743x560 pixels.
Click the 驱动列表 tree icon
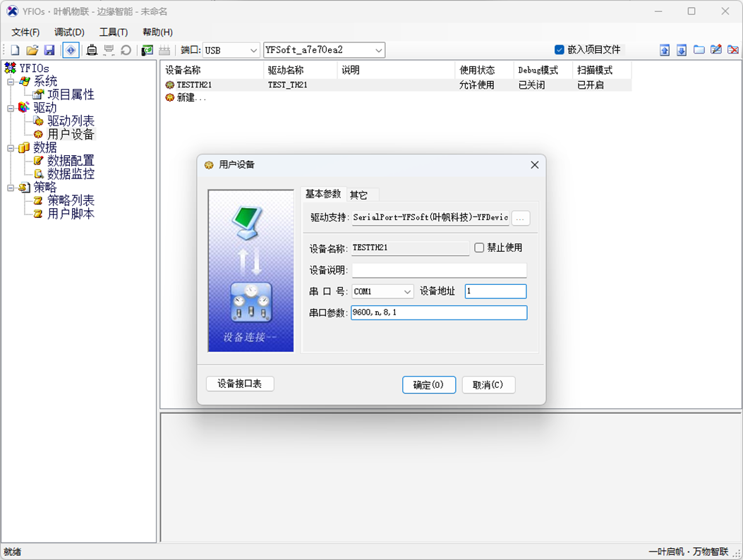click(x=38, y=121)
